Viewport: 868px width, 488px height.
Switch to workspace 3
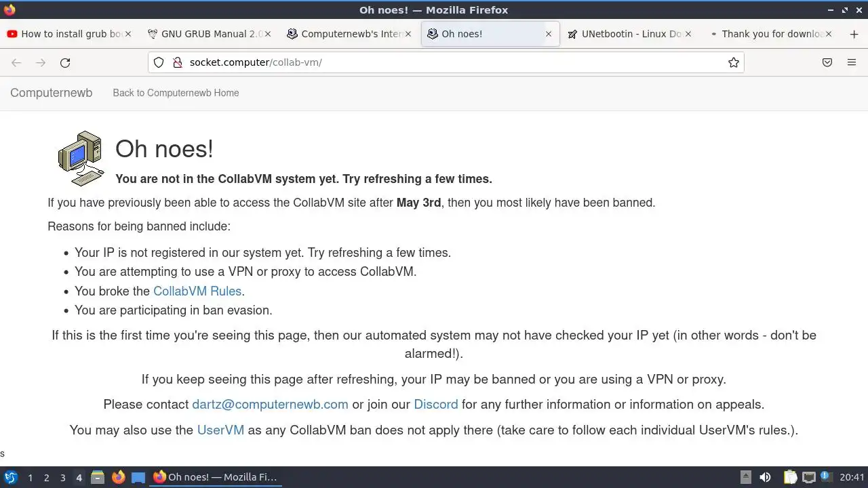(62, 477)
